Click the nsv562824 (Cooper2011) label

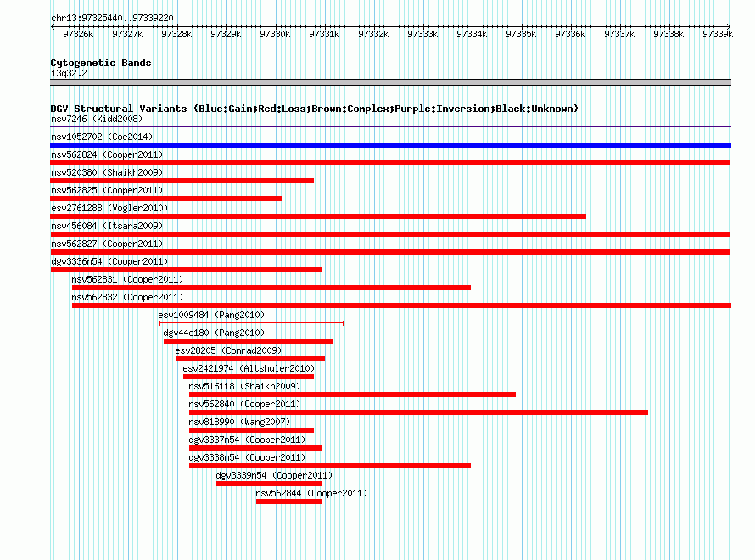[x=107, y=154]
